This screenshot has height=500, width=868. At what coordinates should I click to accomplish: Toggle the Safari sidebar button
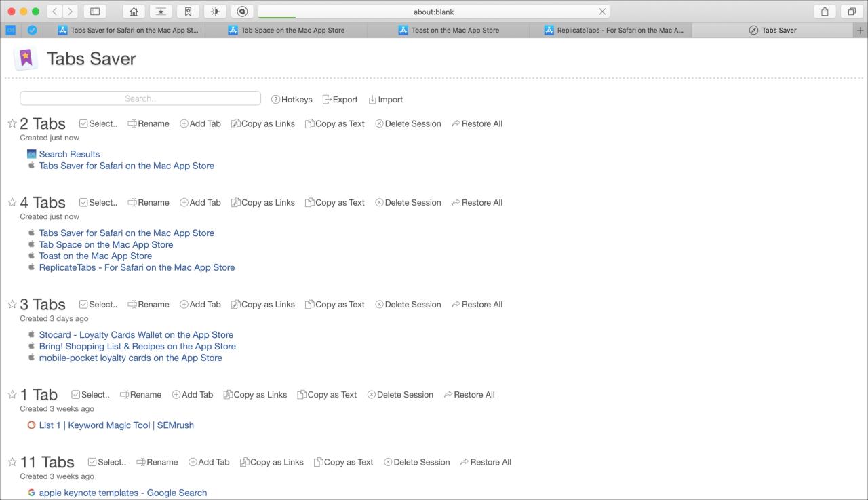pyautogui.click(x=95, y=12)
